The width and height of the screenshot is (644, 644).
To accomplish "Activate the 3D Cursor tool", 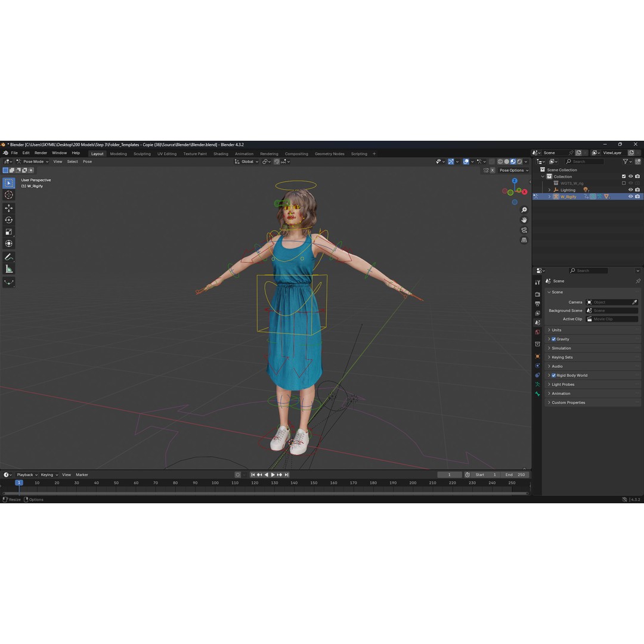I will point(8,195).
